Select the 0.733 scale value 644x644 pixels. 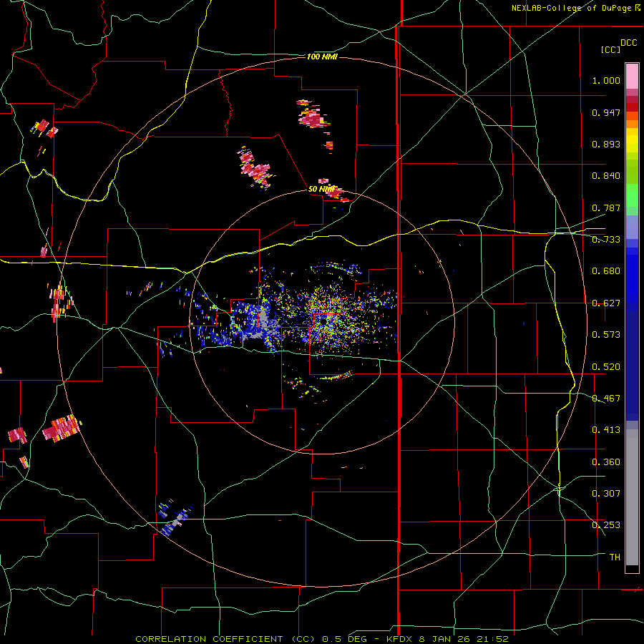606,240
